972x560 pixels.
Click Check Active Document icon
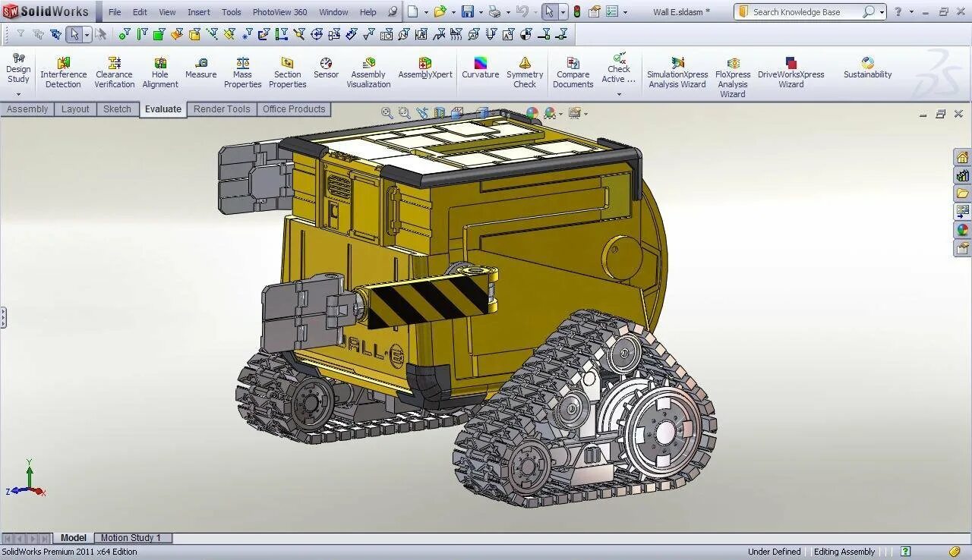tap(619, 68)
